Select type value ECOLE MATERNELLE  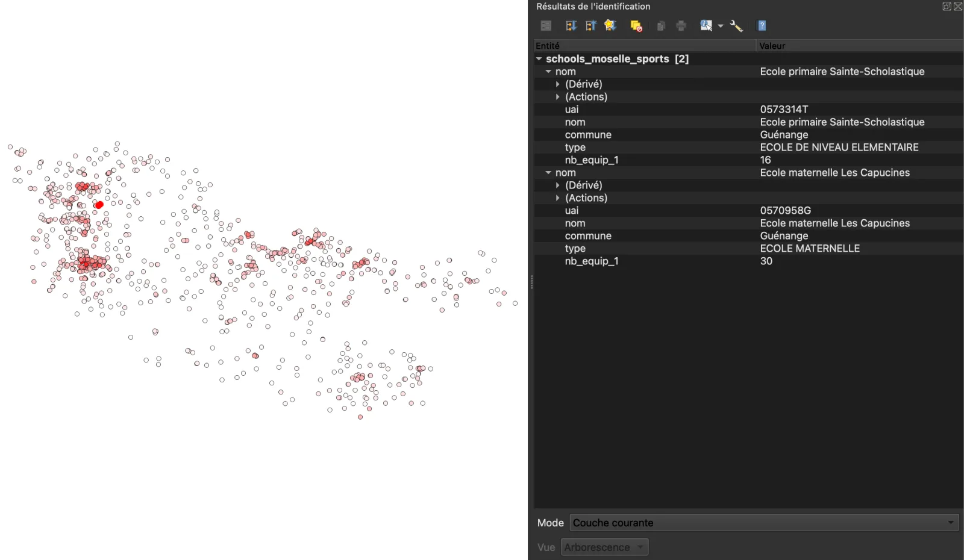coord(810,249)
